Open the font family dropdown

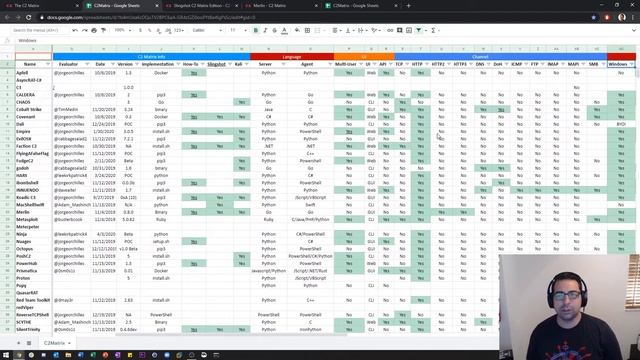coord(207,30)
